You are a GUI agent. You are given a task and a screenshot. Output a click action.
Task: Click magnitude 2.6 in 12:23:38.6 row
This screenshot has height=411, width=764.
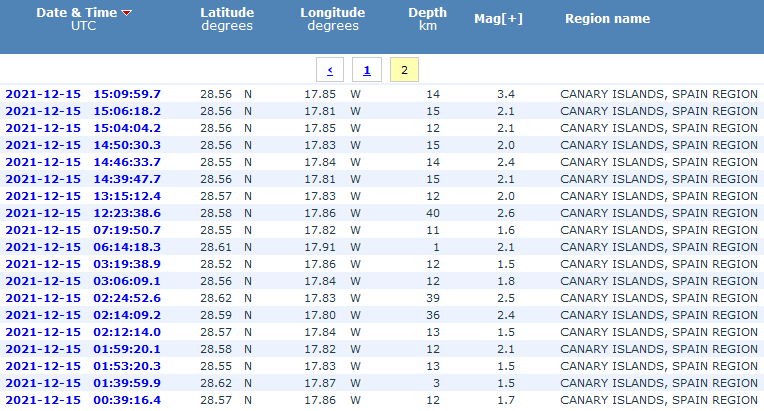506,213
